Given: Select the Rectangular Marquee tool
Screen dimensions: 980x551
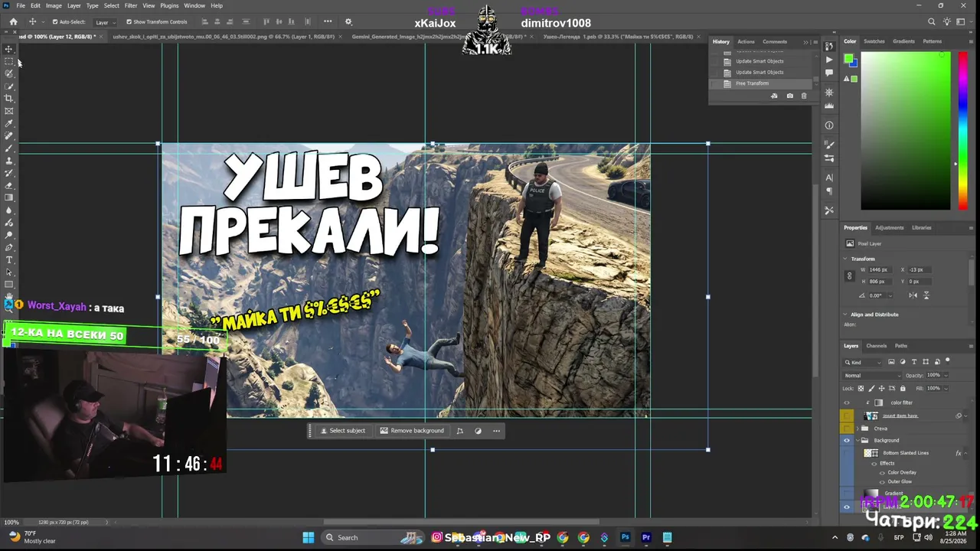Looking at the screenshot, I should (x=9, y=61).
